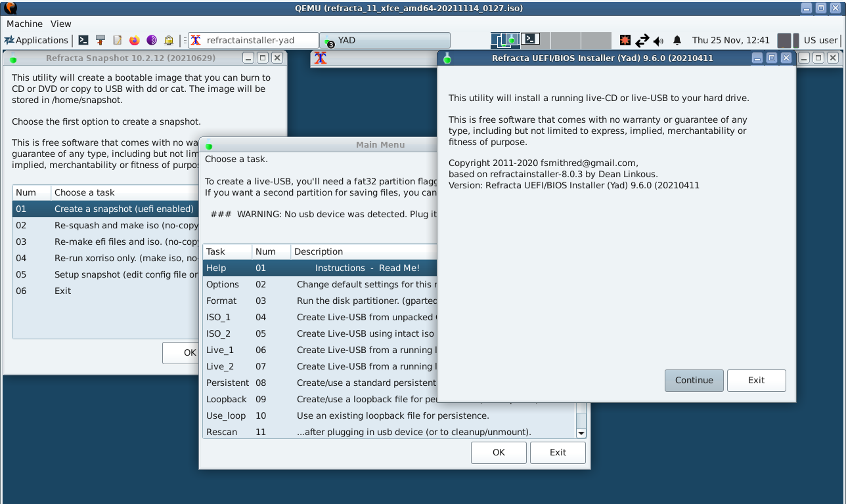
Task: Select the Live_2 row in Main Menu
Action: click(320, 366)
